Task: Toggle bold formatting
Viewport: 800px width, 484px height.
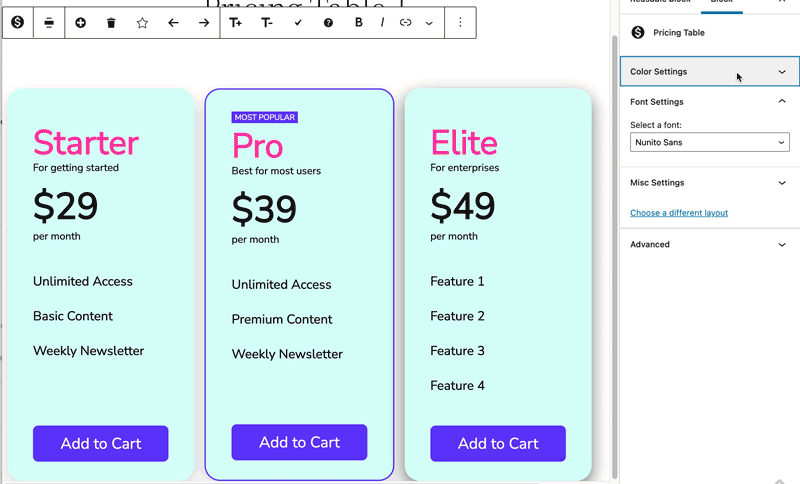Action: pyautogui.click(x=359, y=22)
